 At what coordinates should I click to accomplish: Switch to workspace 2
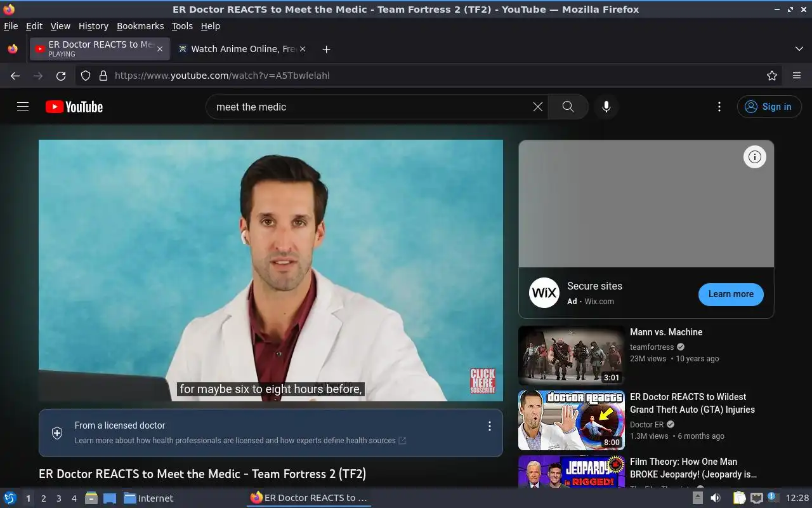[x=43, y=498]
